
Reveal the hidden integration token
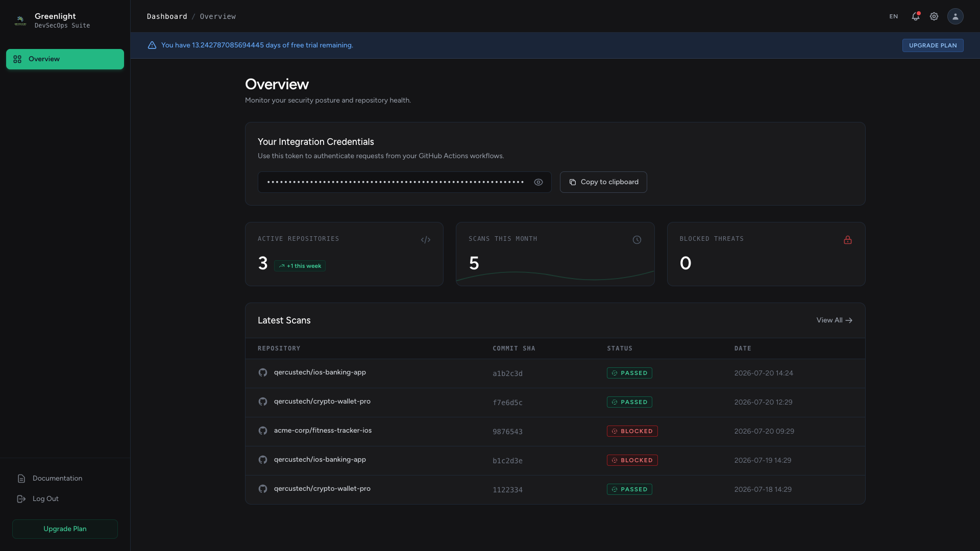pos(538,182)
